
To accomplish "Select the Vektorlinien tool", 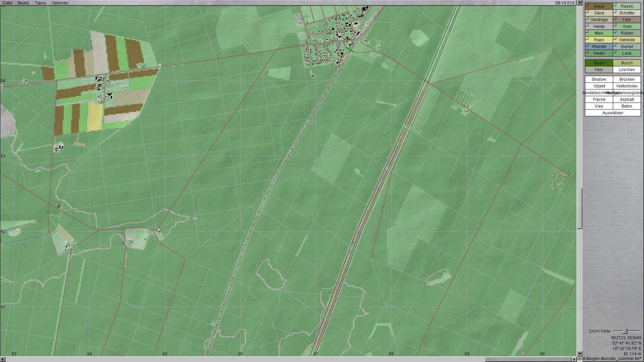I will click(x=627, y=86).
